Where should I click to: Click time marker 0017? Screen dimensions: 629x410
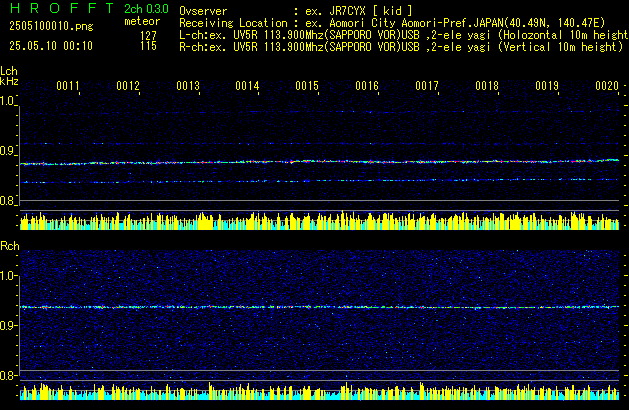[427, 86]
